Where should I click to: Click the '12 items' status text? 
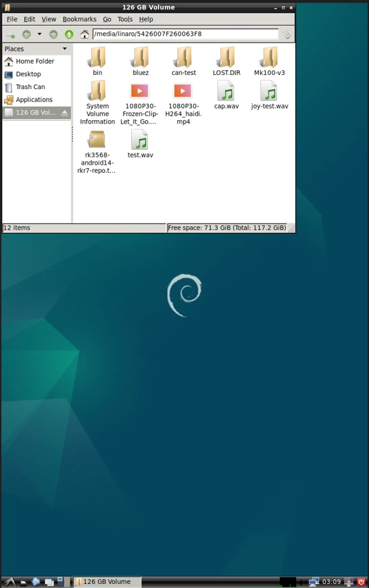coord(16,228)
